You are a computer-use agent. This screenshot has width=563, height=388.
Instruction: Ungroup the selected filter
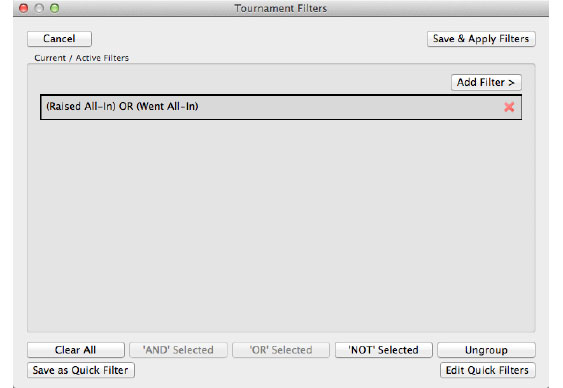coord(486,350)
